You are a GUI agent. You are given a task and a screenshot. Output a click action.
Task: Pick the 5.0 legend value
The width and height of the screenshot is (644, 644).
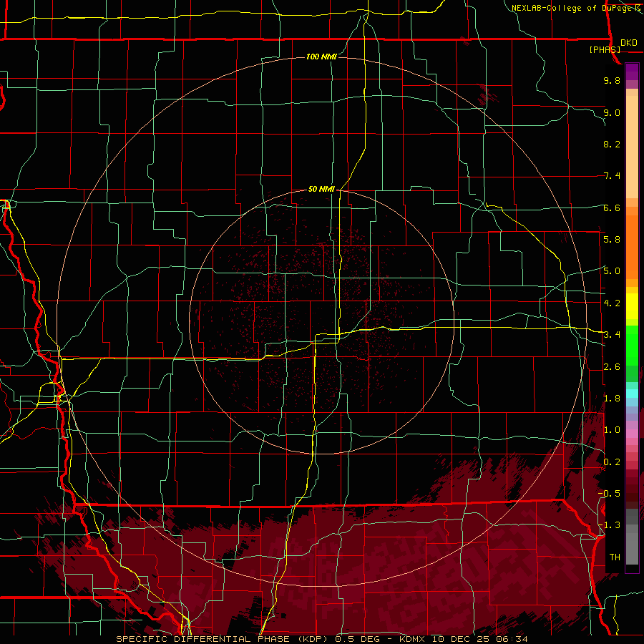pyautogui.click(x=612, y=271)
